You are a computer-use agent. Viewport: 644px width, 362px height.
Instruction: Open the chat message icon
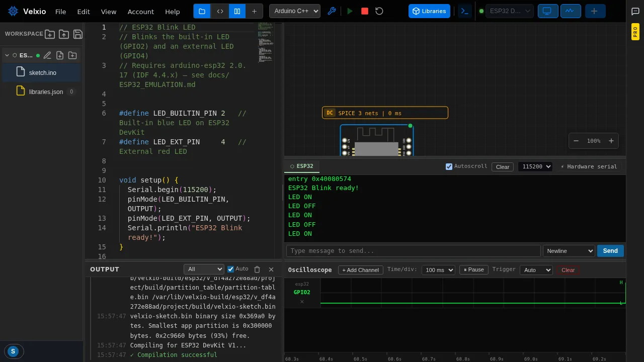pyautogui.click(x=635, y=12)
